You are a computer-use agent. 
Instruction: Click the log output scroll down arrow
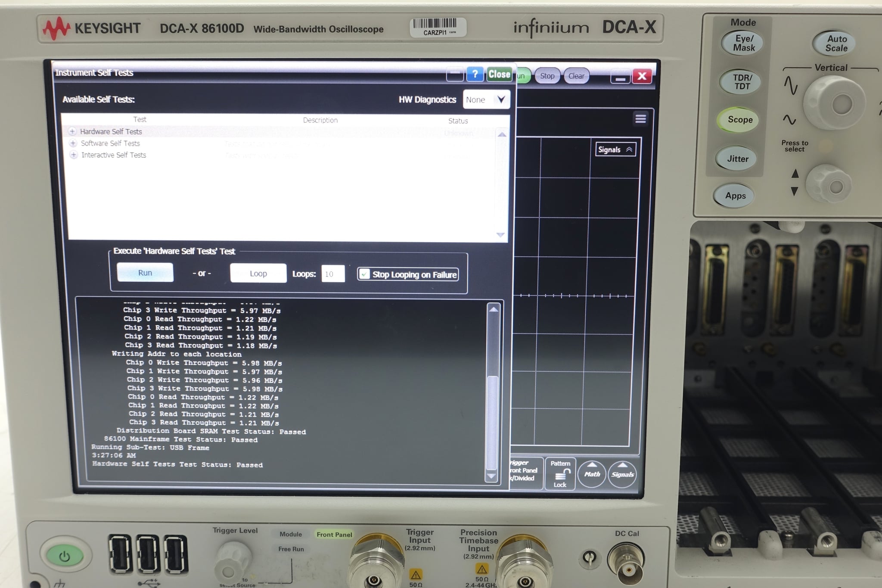pos(491,476)
